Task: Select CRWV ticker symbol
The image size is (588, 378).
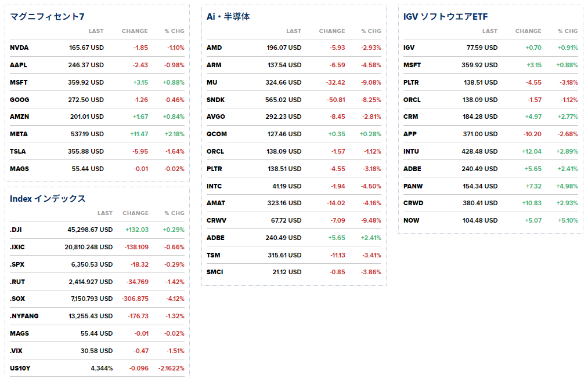Action: tap(217, 220)
